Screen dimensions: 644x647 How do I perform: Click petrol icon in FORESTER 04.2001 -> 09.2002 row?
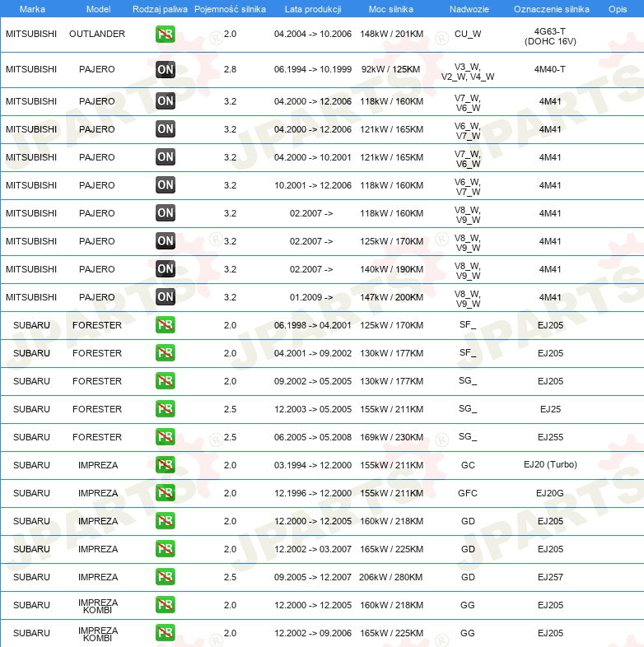[166, 353]
